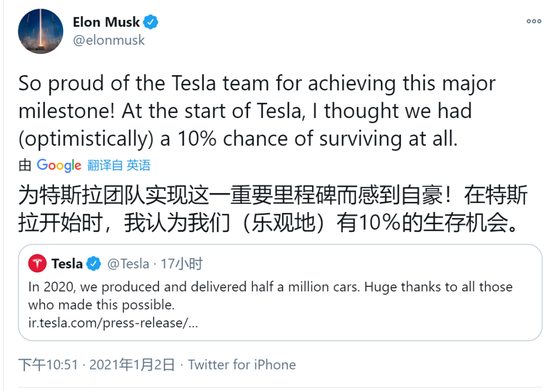Open the quoted Tesla tweet text
The width and height of the screenshot is (550, 391).
(270, 296)
